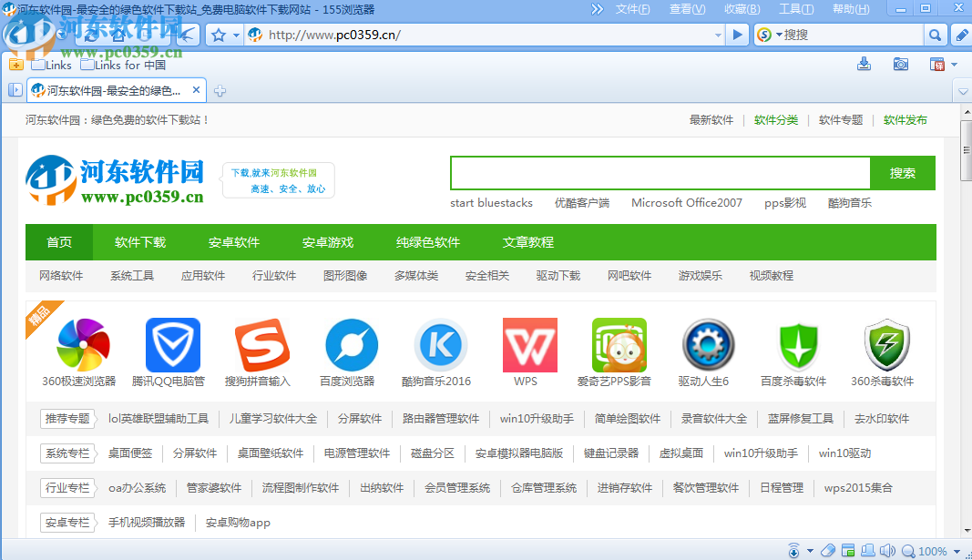Click the magnifier search button in toolbar
Image resolution: width=972 pixels, height=560 pixels.
point(935,36)
